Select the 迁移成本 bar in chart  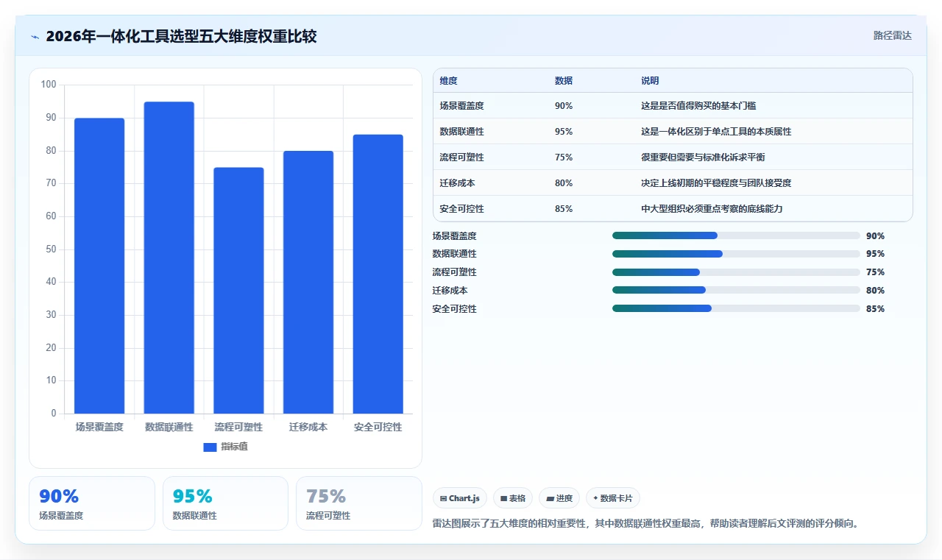[x=308, y=283]
